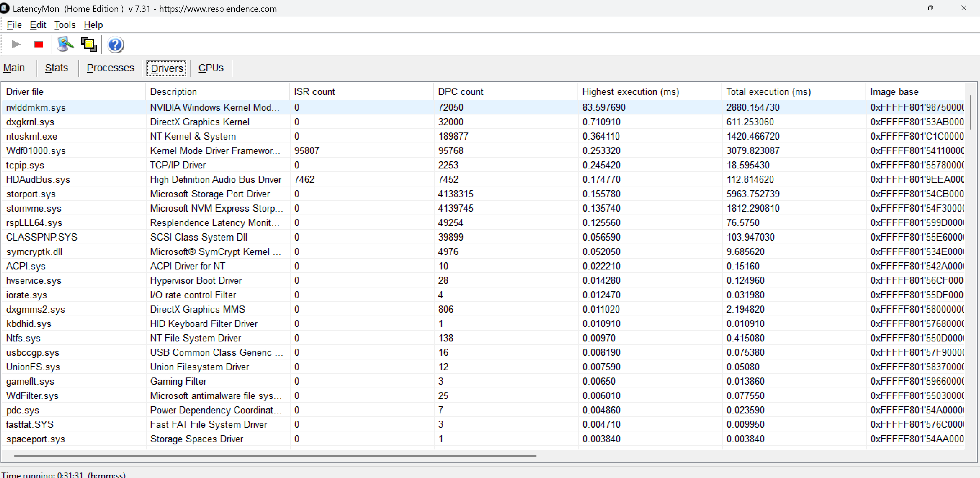Click the green Start monitoring play icon
The width and height of the screenshot is (980, 478).
point(16,44)
